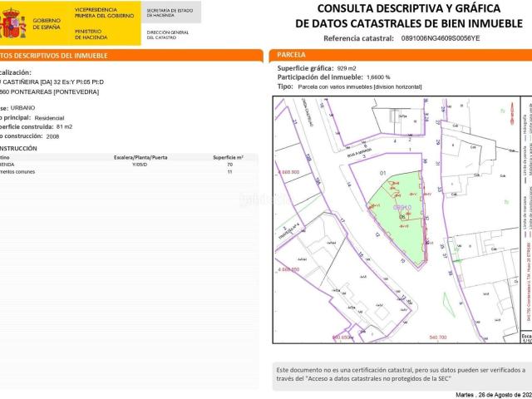Screen dimensions: 532x399
Task: Click the 'Participación del inmueble:' label
Action: point(320,77)
